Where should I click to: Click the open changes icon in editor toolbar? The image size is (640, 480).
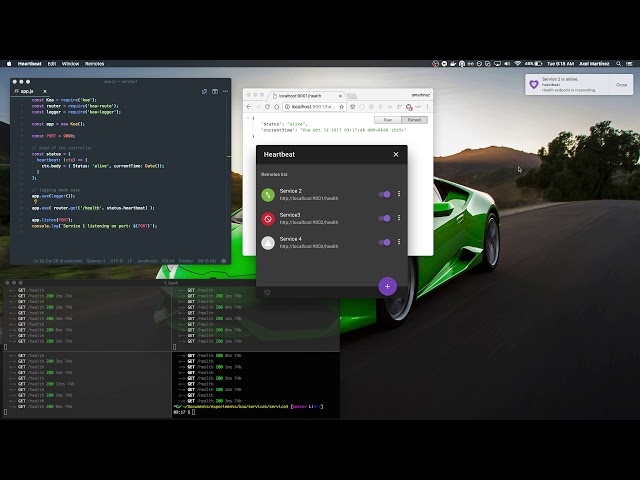coord(204,91)
